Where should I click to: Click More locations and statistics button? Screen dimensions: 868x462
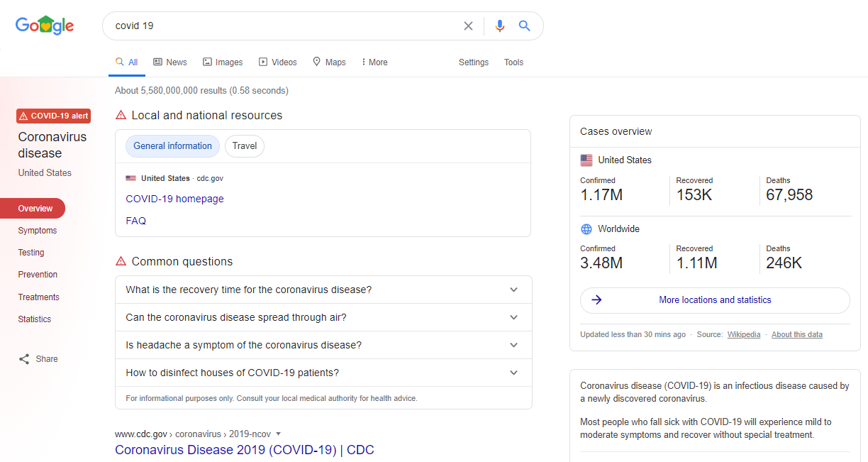(x=715, y=300)
